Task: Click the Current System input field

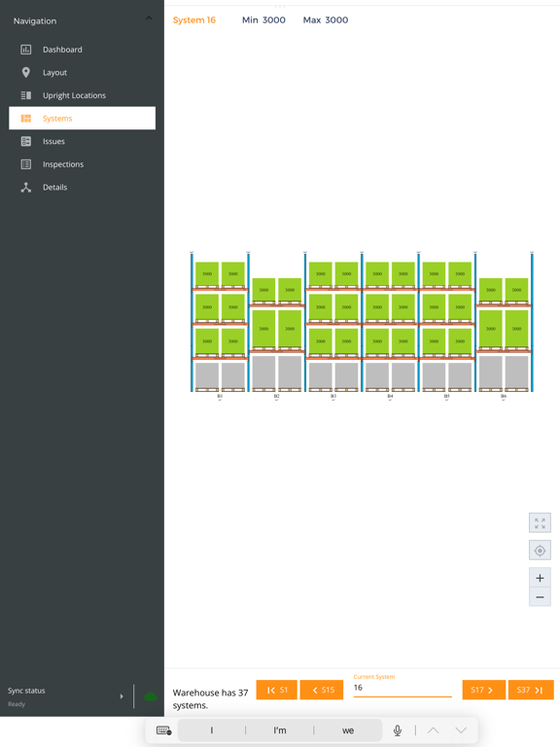Action: 402,688
